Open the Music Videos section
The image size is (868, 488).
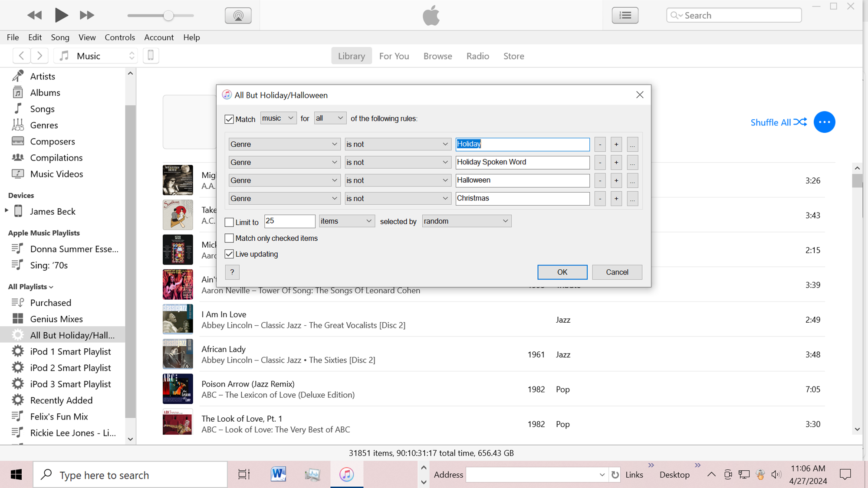56,174
